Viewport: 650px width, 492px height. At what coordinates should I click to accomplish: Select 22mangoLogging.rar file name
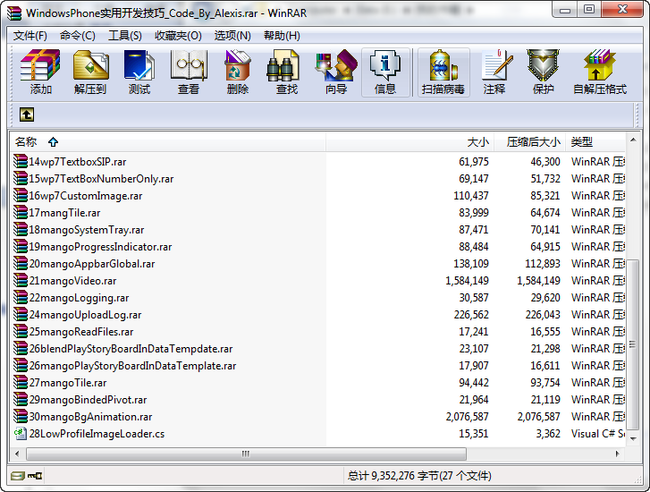click(x=79, y=298)
